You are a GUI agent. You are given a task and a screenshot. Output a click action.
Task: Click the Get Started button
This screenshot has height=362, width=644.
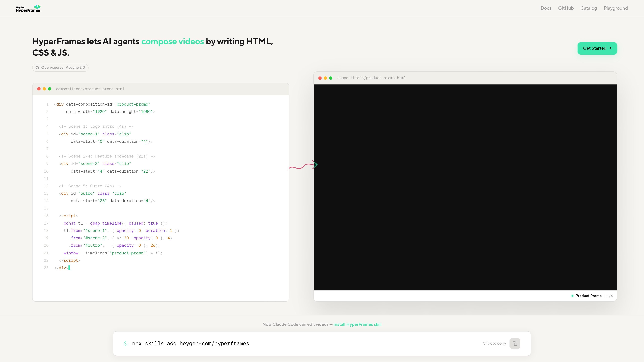[x=597, y=48]
